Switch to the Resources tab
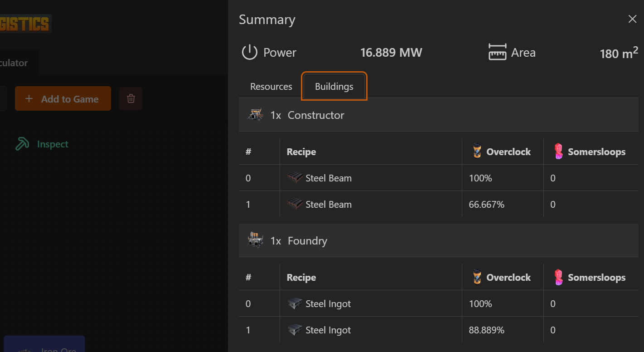644x352 pixels. tap(271, 87)
